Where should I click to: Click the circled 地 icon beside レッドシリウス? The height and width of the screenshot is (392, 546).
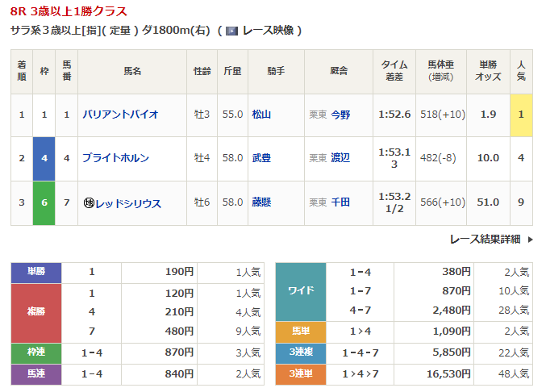tap(88, 203)
